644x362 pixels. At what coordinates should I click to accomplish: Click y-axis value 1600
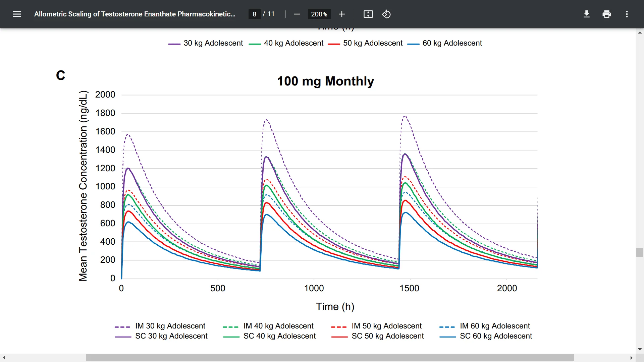click(x=105, y=131)
